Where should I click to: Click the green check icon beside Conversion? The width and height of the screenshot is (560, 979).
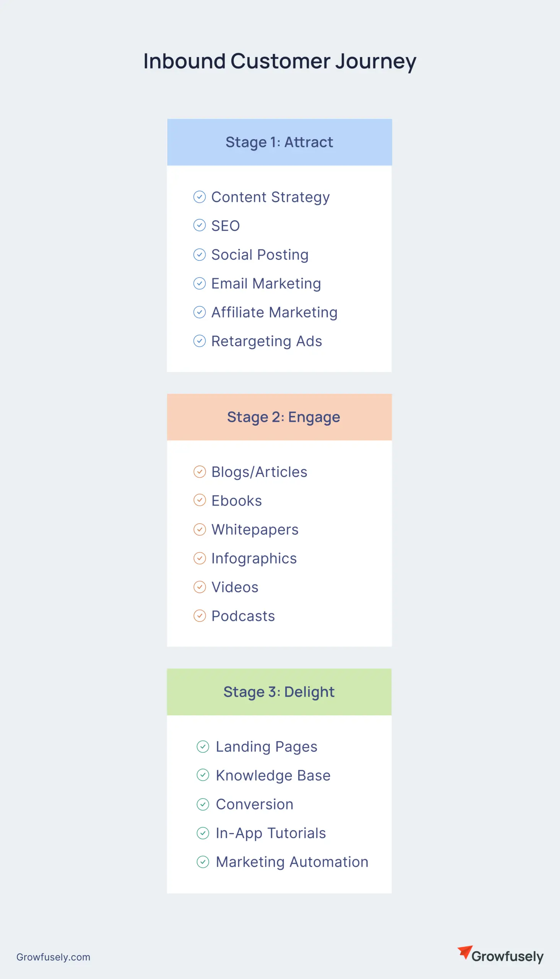[x=203, y=804]
